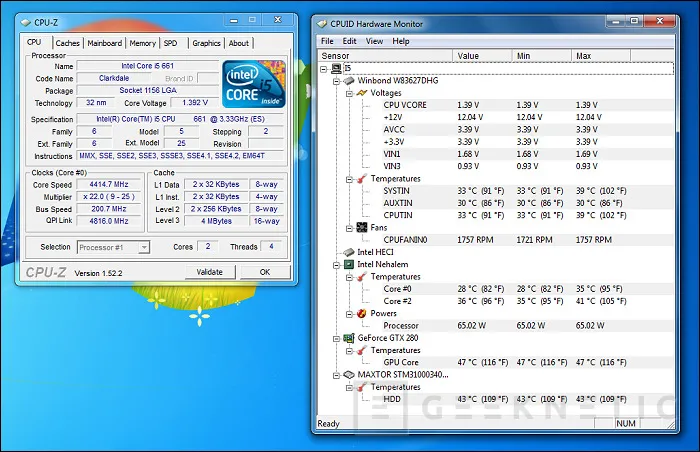
Task: Click the thermometer icon under MAXTOR drive
Action: point(362,387)
